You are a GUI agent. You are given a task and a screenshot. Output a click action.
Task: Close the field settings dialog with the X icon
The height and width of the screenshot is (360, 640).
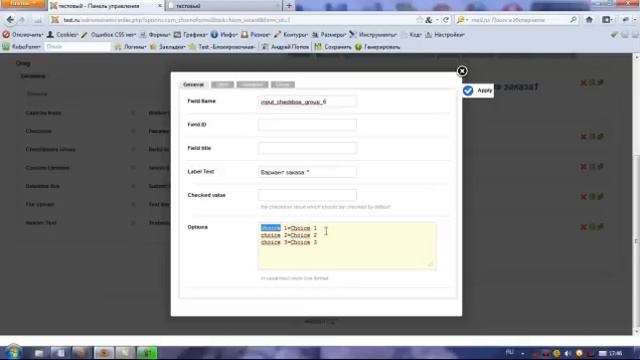pyautogui.click(x=462, y=71)
